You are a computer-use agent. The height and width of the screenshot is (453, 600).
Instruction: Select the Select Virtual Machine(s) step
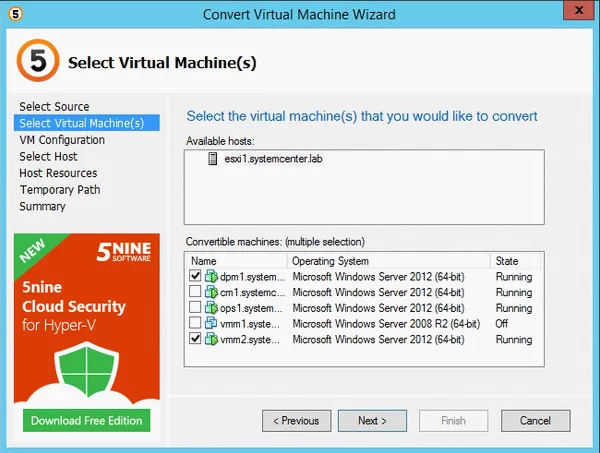tap(86, 123)
